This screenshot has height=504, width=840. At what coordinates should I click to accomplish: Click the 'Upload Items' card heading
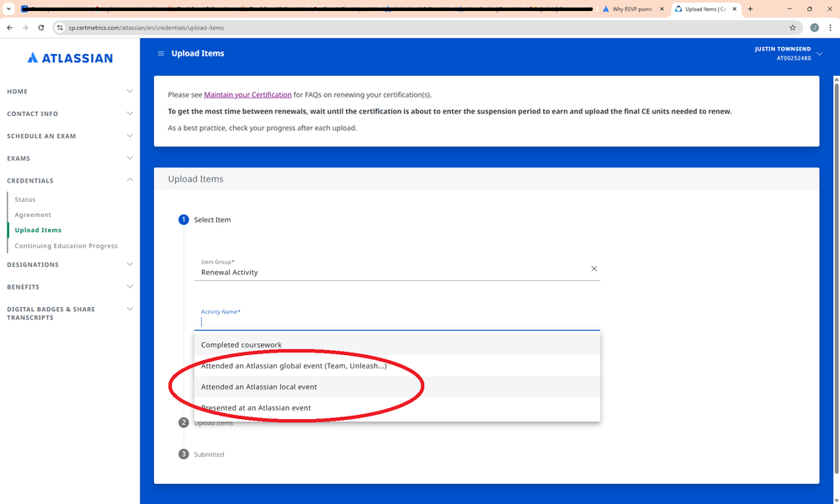pos(195,179)
